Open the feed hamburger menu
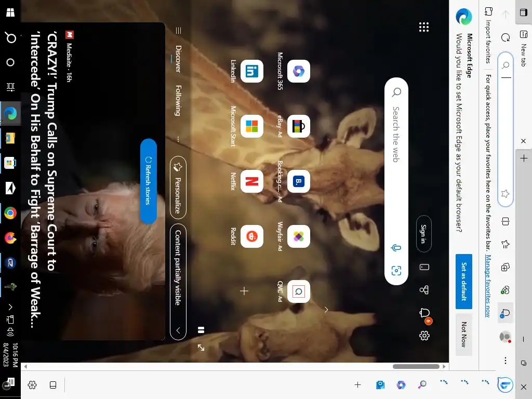Image resolution: width=532 pixels, height=399 pixels. click(178, 31)
